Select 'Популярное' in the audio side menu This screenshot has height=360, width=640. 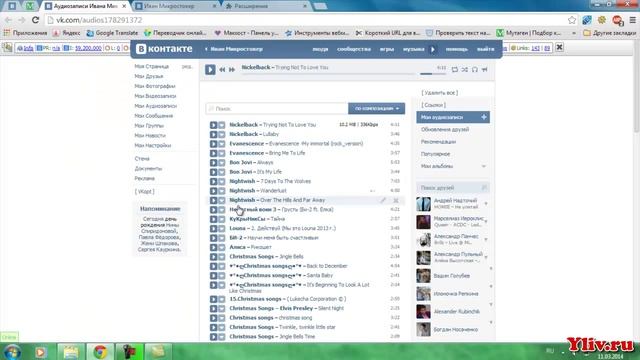[436, 154]
